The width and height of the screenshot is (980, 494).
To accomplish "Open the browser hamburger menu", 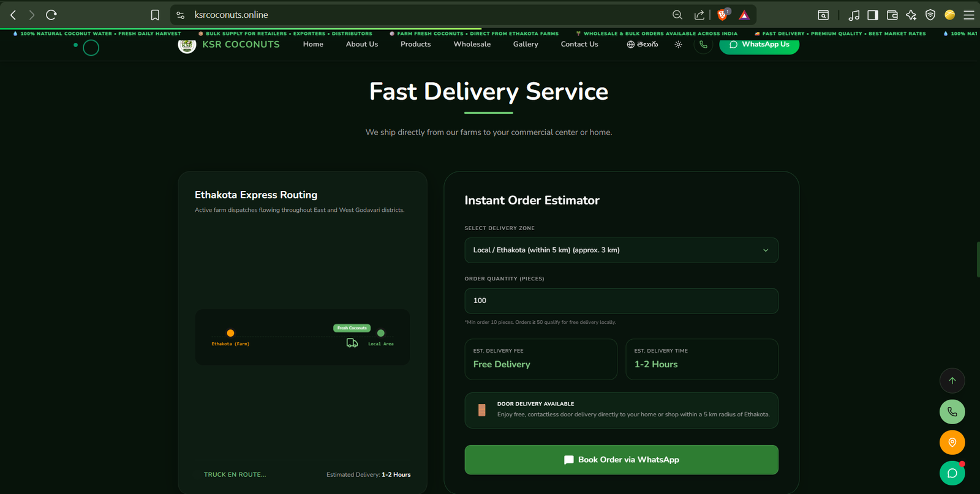I will tap(969, 15).
